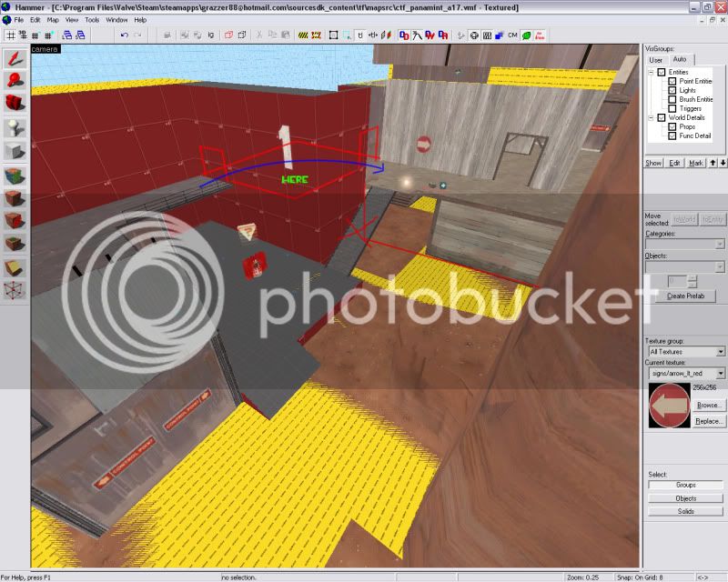This screenshot has width=728, height=582.
Task: Select the Apply overlays tool
Action: coord(15,243)
